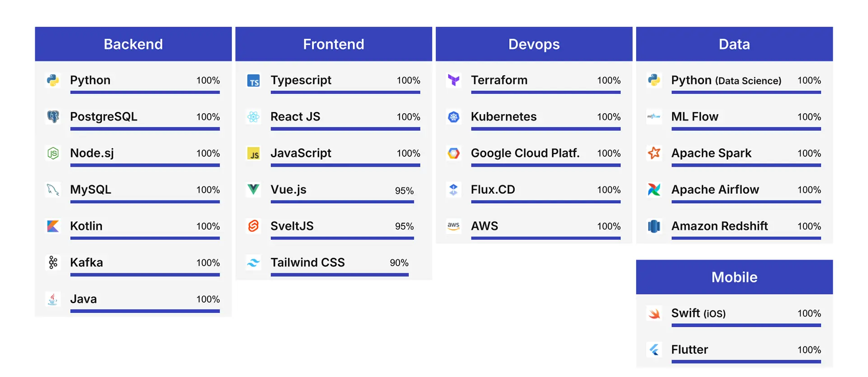Click the Kubernetes wheel icon
The width and height of the screenshot is (868, 377).
tap(453, 117)
